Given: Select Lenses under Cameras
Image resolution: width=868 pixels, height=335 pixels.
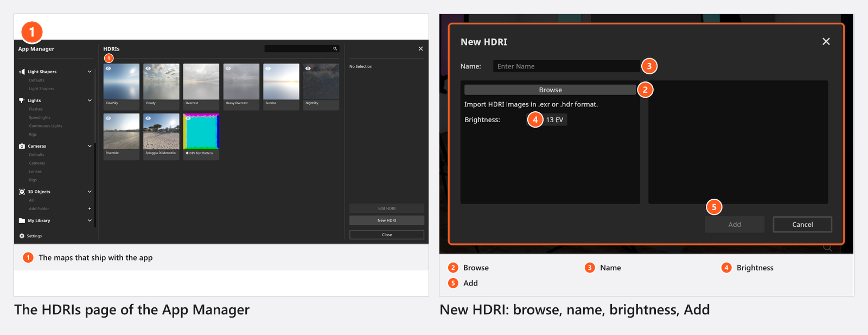Looking at the screenshot, I should coord(35,172).
